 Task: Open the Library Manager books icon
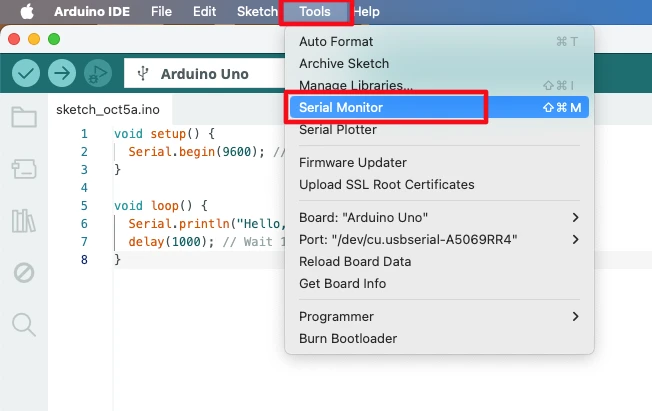click(x=23, y=220)
